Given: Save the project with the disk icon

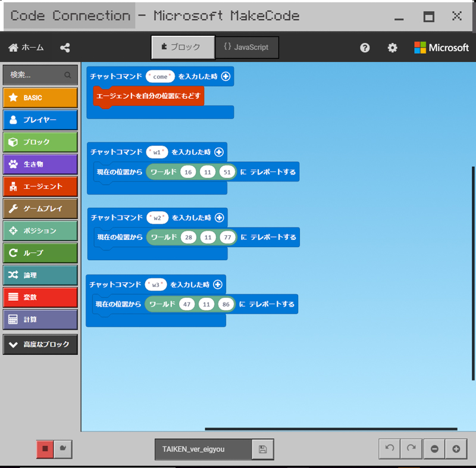Looking at the screenshot, I should click(262, 449).
